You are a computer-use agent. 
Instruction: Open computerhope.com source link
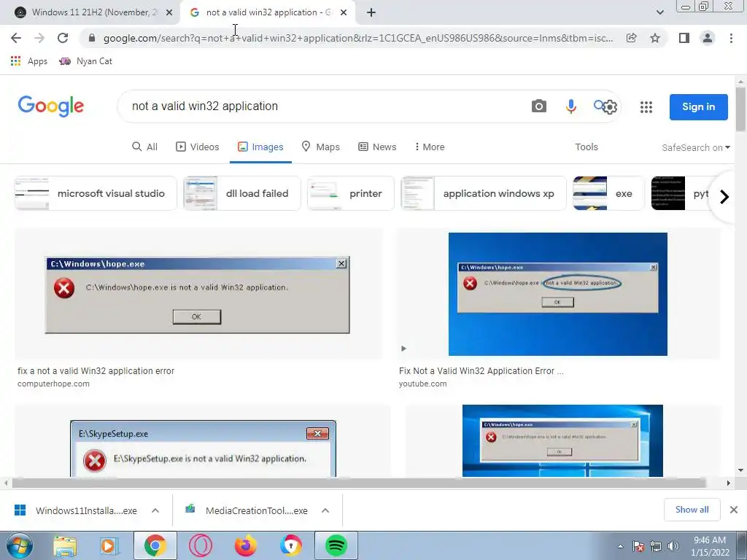[53, 384]
